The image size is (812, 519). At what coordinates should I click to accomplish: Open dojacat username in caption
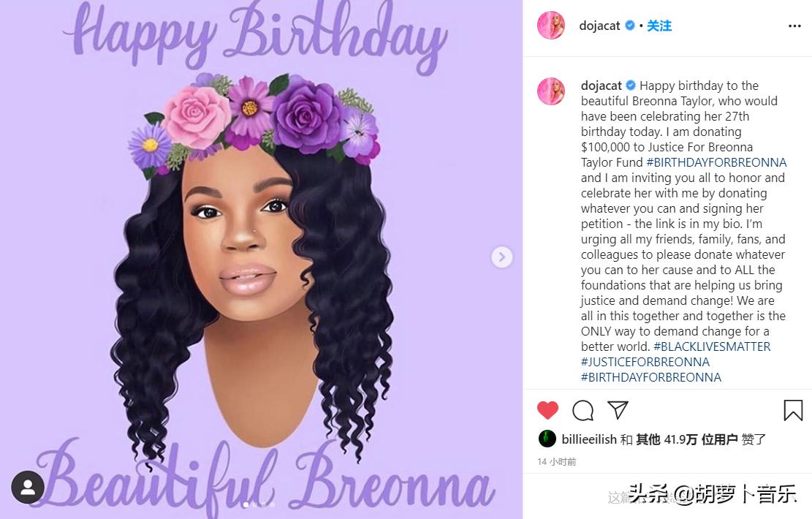coord(602,86)
